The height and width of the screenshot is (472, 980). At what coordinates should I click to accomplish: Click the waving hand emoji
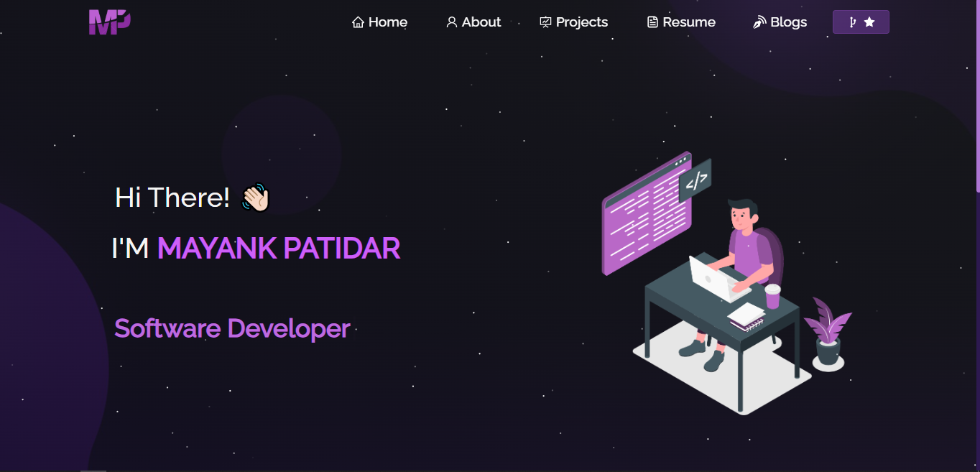pyautogui.click(x=255, y=197)
